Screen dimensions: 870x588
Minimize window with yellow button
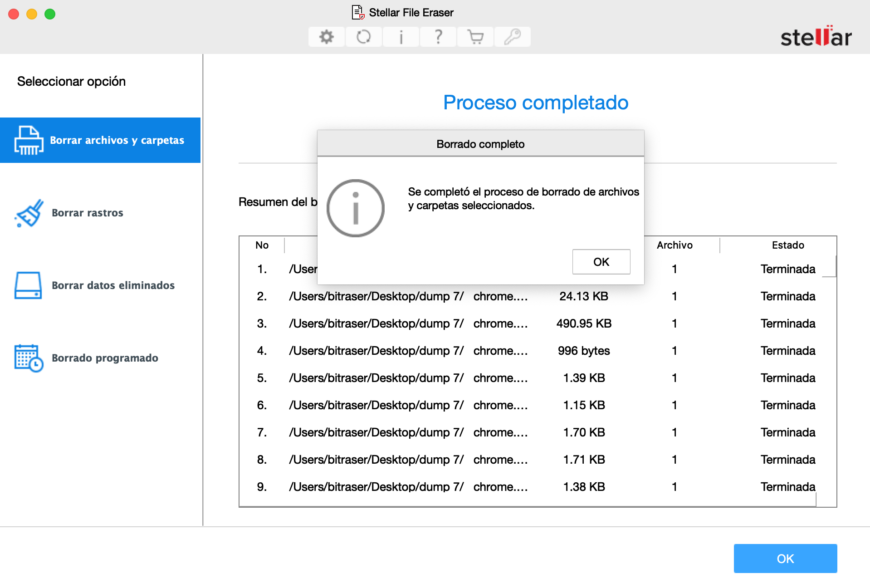click(x=32, y=14)
